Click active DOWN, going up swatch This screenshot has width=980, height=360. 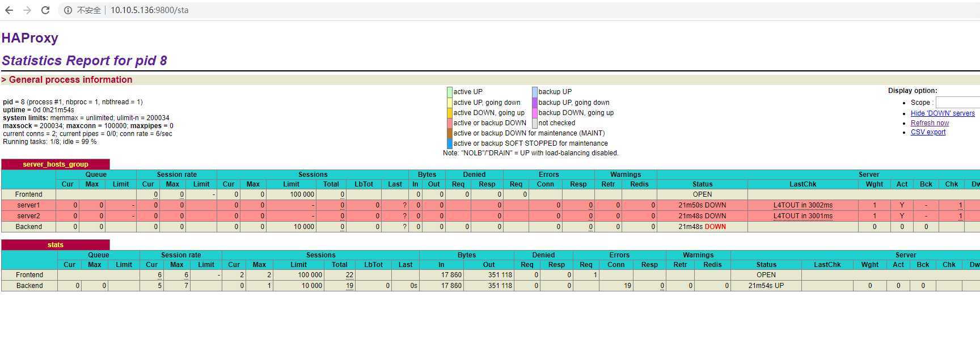[x=450, y=113]
